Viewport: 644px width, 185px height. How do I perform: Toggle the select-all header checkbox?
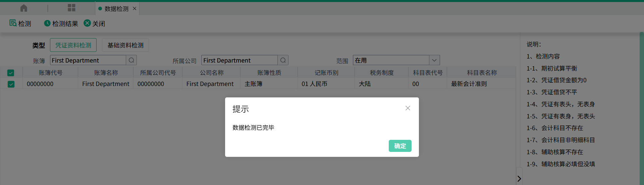(11, 73)
